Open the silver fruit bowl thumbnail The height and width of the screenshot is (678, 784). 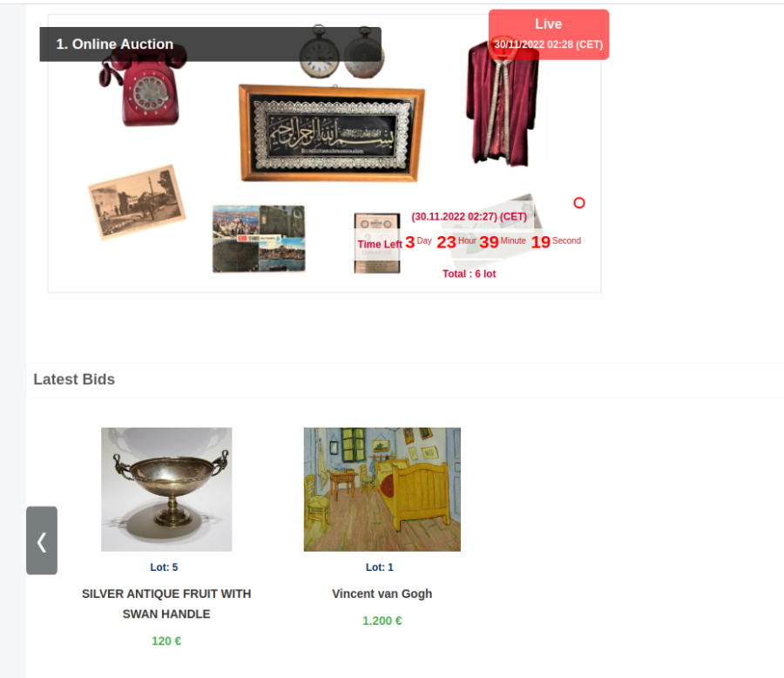click(x=166, y=490)
